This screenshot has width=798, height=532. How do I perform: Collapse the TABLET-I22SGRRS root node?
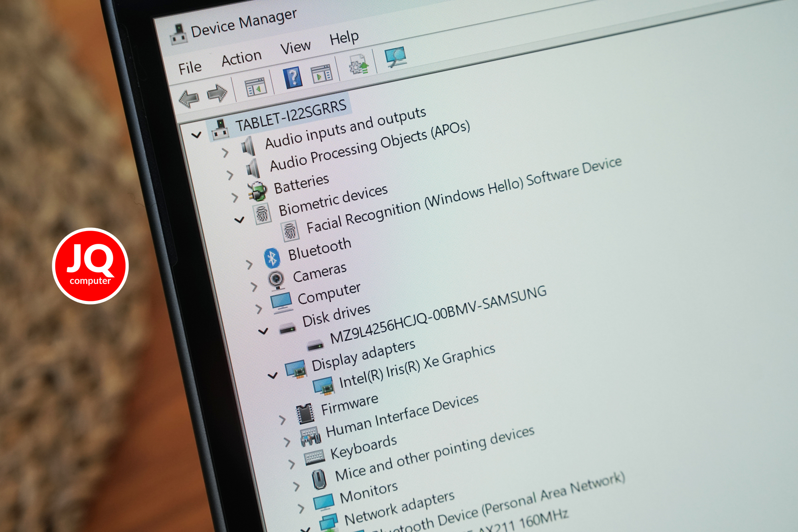coord(196,135)
